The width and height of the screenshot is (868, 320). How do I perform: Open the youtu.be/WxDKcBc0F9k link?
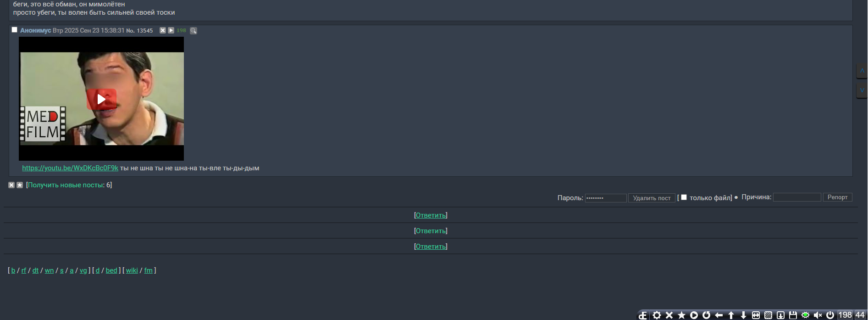70,168
